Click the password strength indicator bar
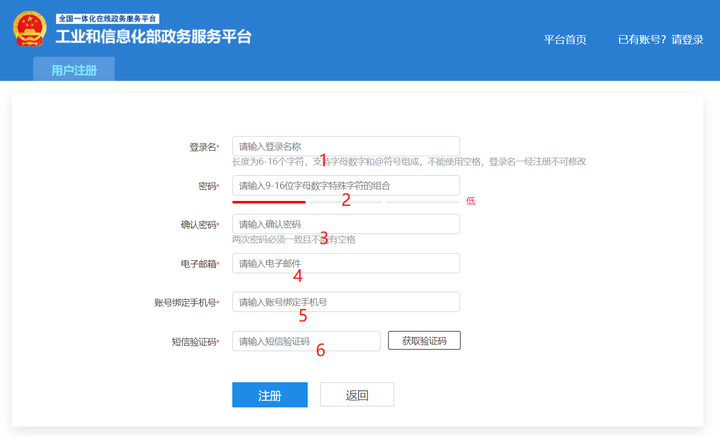The image size is (720, 436). 346,201
